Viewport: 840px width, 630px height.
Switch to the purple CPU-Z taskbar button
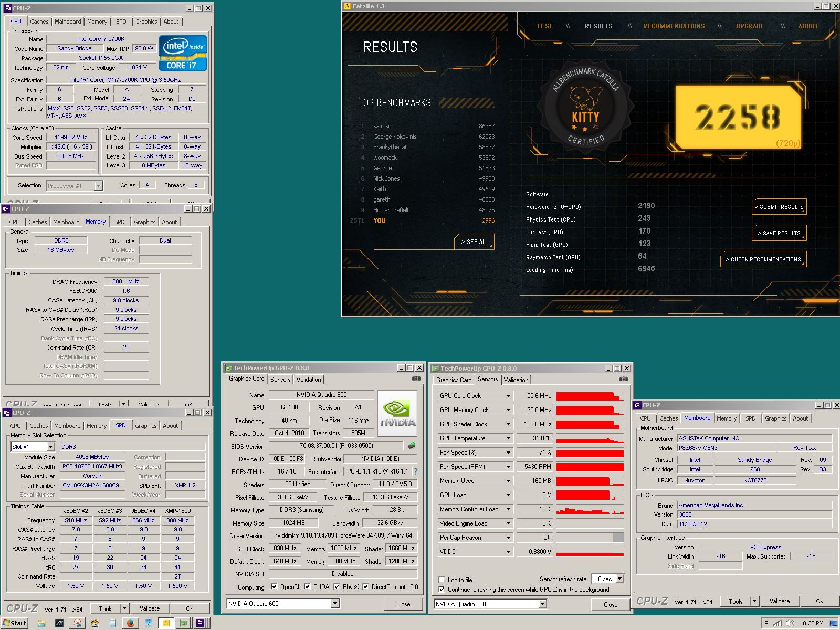[x=200, y=623]
